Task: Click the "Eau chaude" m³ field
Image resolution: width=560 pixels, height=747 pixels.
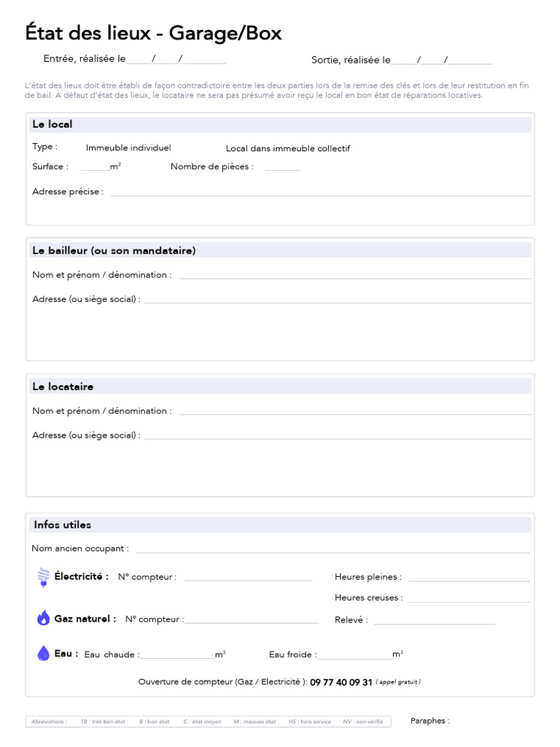Action: click(177, 655)
